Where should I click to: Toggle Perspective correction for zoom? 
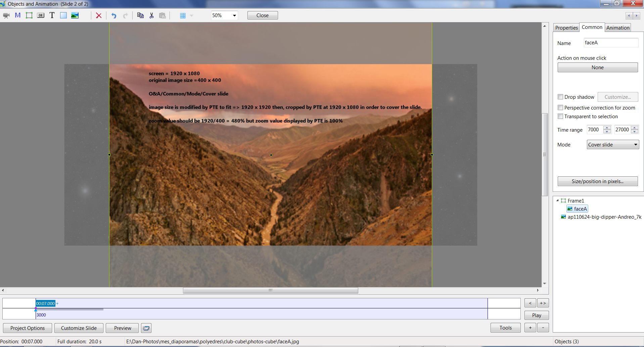560,108
